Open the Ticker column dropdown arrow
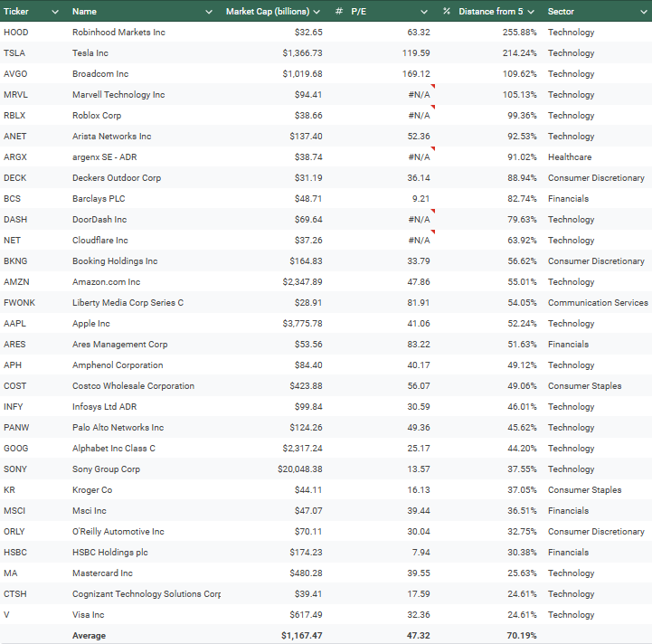 tap(55, 12)
